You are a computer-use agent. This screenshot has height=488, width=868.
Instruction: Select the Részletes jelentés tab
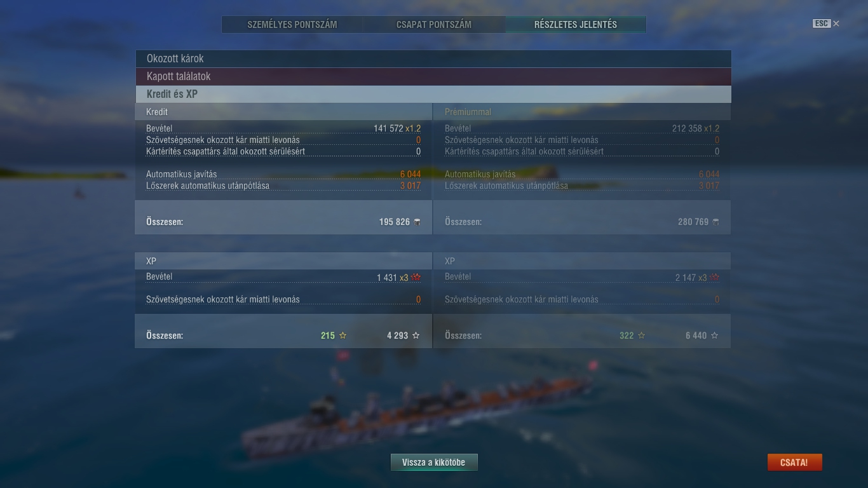coord(576,25)
